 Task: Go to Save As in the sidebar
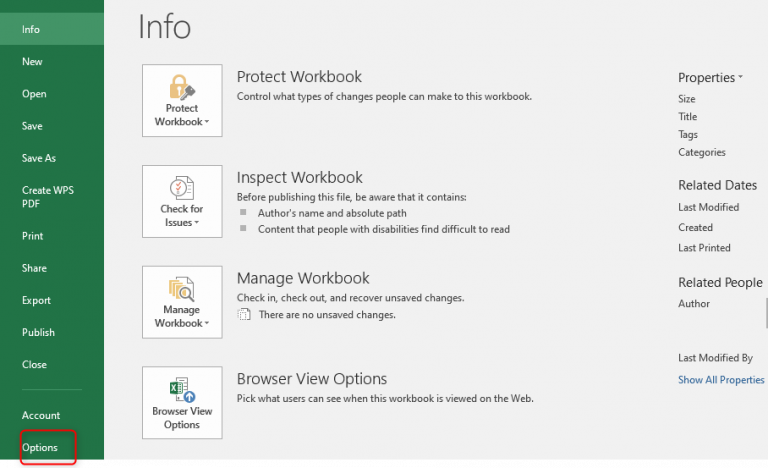[39, 158]
